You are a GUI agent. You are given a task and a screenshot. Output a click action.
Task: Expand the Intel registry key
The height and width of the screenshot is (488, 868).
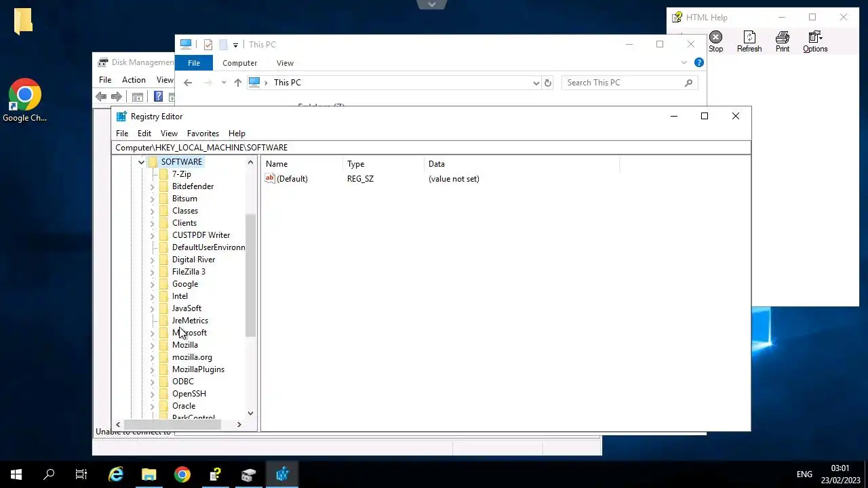(x=152, y=296)
